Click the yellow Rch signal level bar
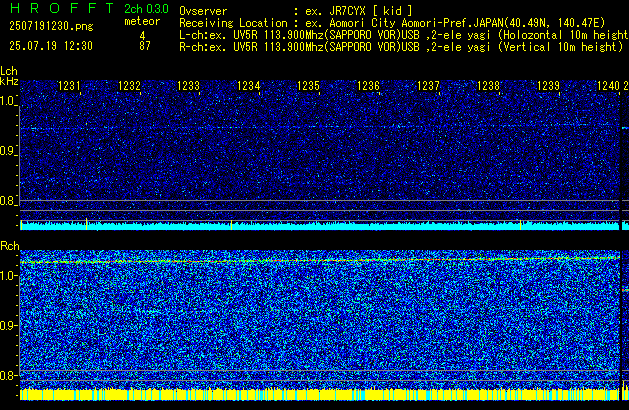 pos(320,394)
